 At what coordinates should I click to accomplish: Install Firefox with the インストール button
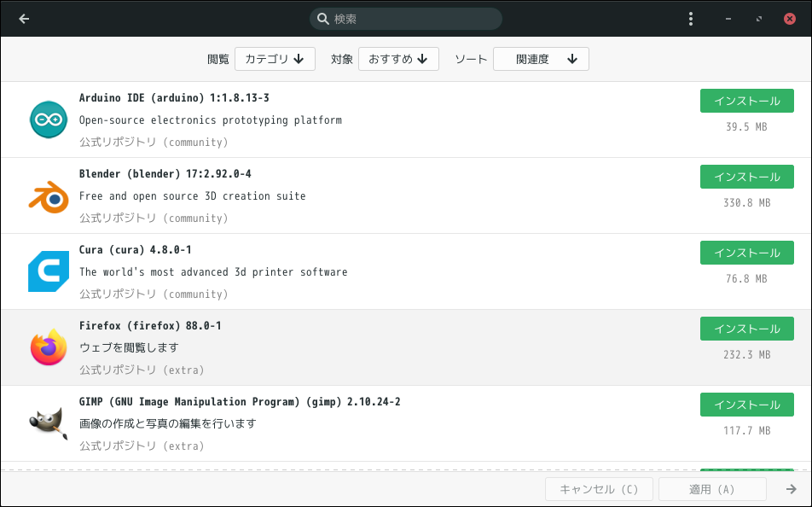coord(747,329)
